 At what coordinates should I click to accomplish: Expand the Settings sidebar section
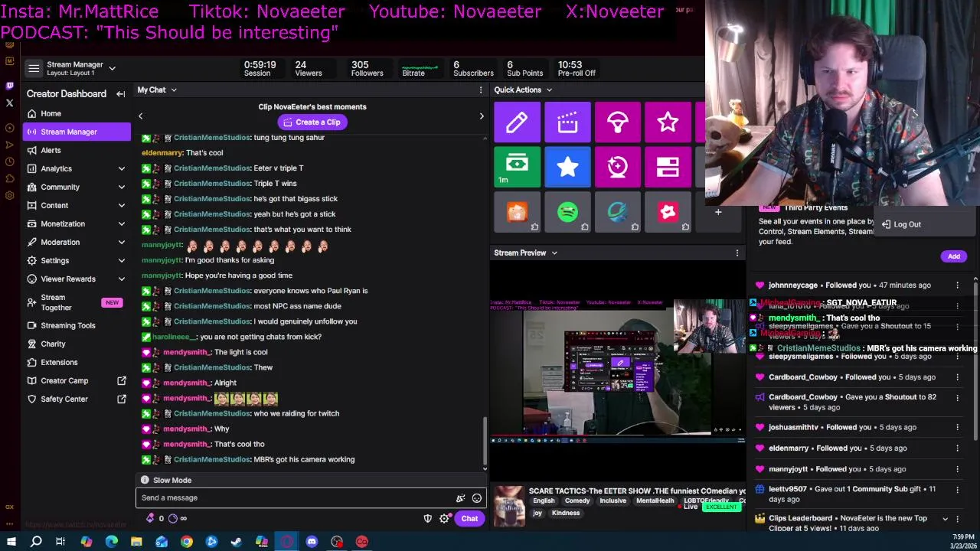121,261
